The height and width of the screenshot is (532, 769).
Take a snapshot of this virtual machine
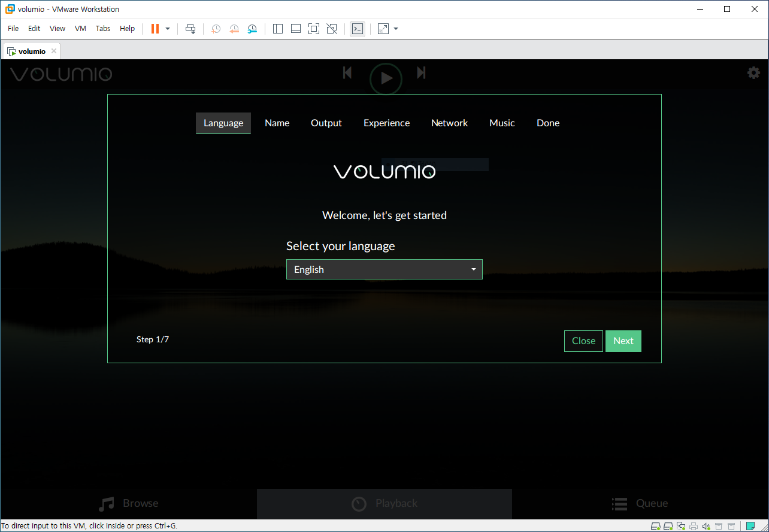click(x=216, y=29)
